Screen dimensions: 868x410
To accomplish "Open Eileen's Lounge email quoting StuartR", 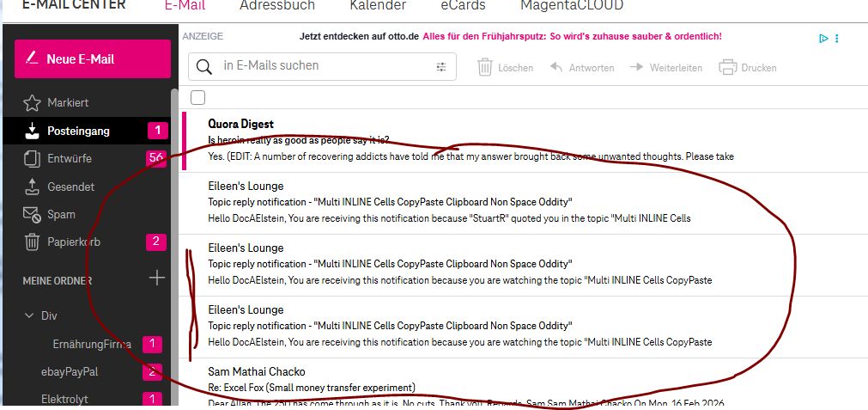I will coord(524,202).
